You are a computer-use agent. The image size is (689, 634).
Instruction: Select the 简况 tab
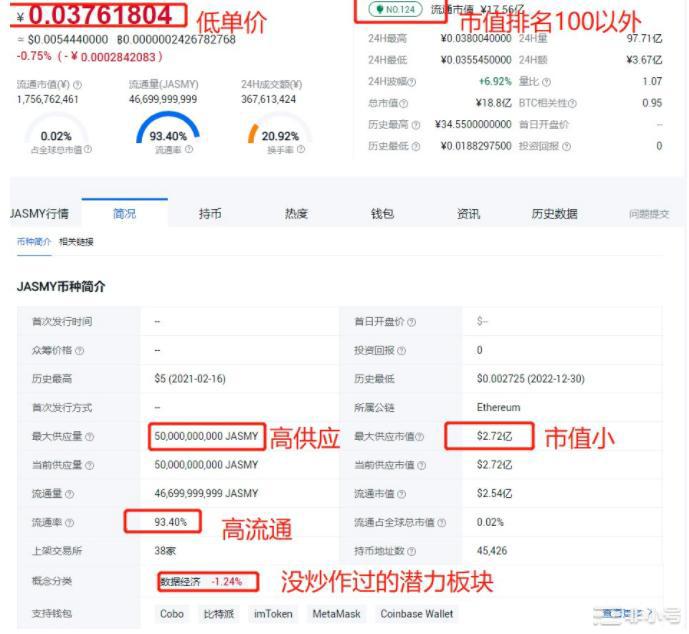point(124,214)
